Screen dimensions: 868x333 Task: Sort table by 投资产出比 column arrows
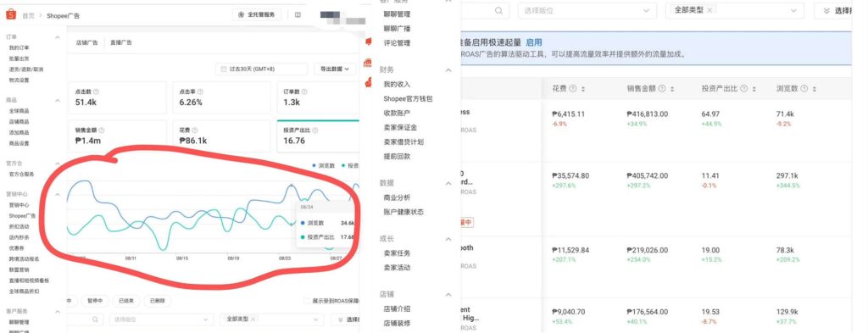point(754,88)
